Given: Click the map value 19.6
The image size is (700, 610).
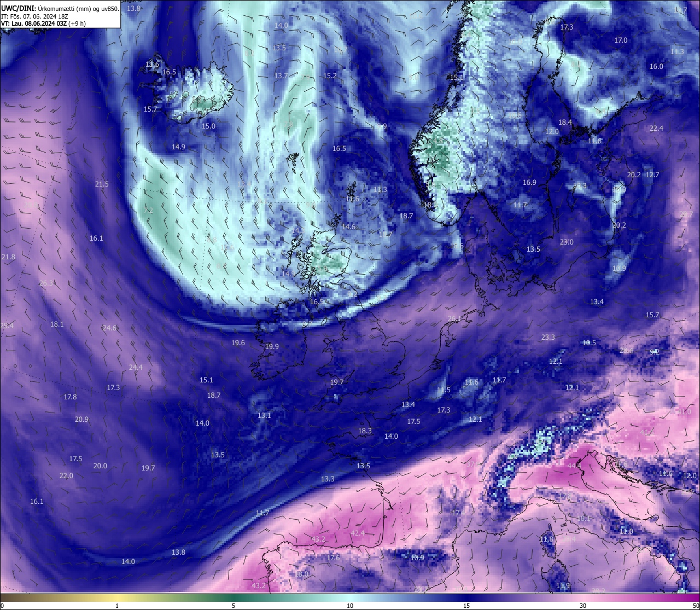Looking at the screenshot, I should [x=238, y=343].
